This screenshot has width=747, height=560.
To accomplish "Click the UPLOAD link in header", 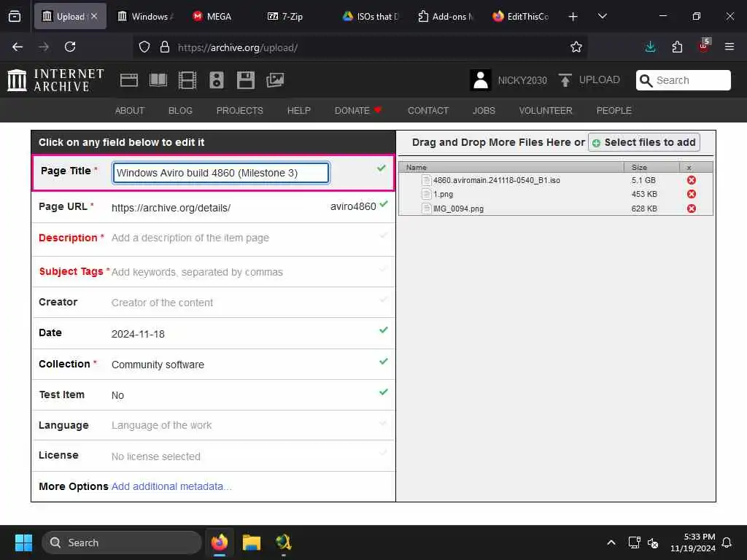I will point(600,79).
